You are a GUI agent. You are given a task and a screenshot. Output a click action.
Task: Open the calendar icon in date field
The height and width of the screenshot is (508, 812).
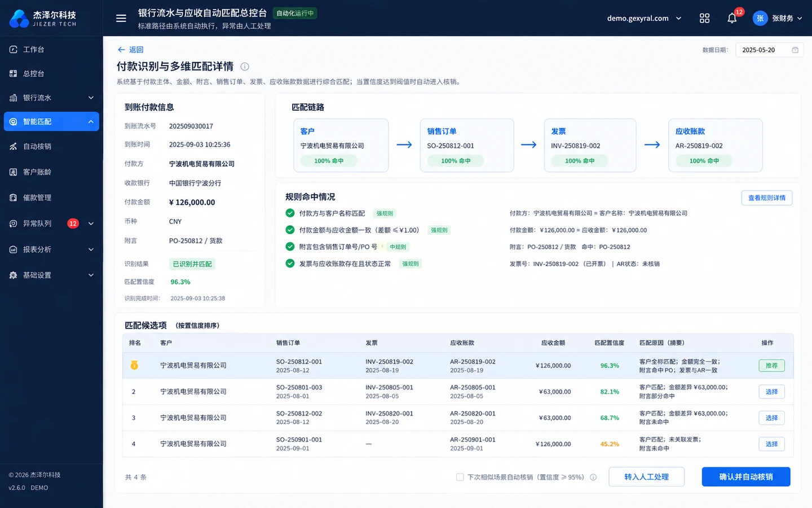coord(795,50)
